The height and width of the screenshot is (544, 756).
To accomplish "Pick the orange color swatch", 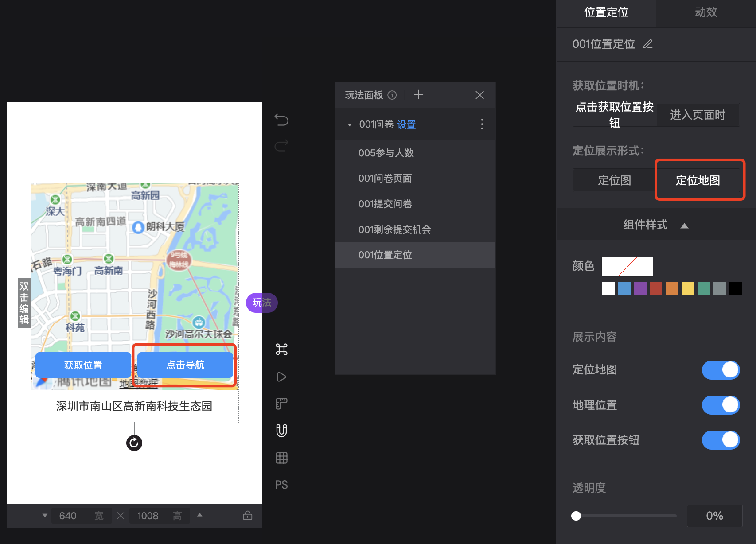I will tap(672, 288).
